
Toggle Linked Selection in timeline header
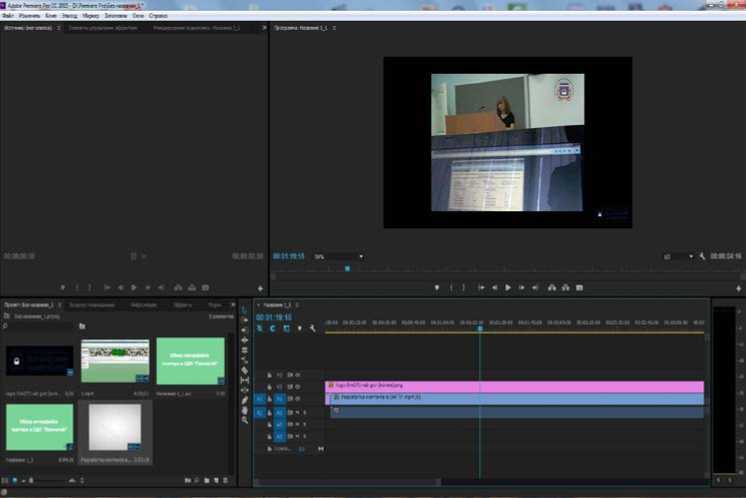286,328
